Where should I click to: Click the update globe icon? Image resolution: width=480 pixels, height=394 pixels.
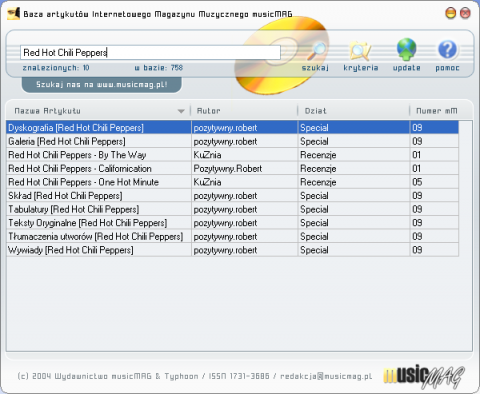406,49
